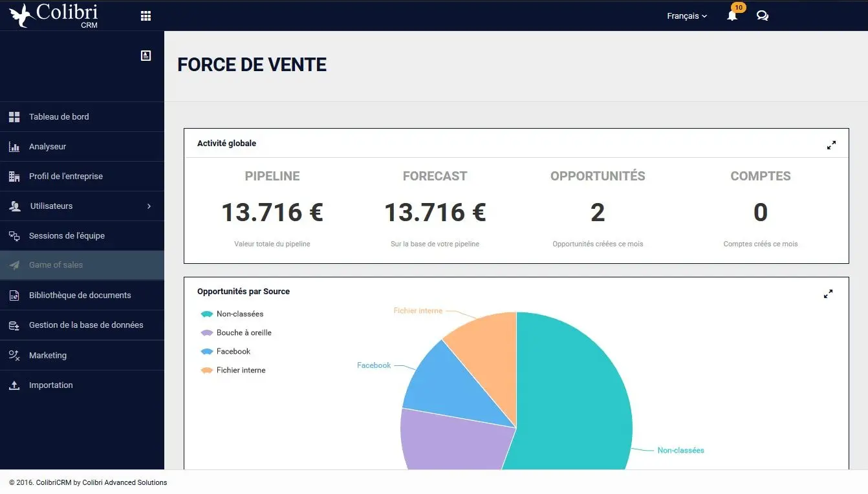Expand the Utilisateurs submenu chevron

click(x=149, y=206)
